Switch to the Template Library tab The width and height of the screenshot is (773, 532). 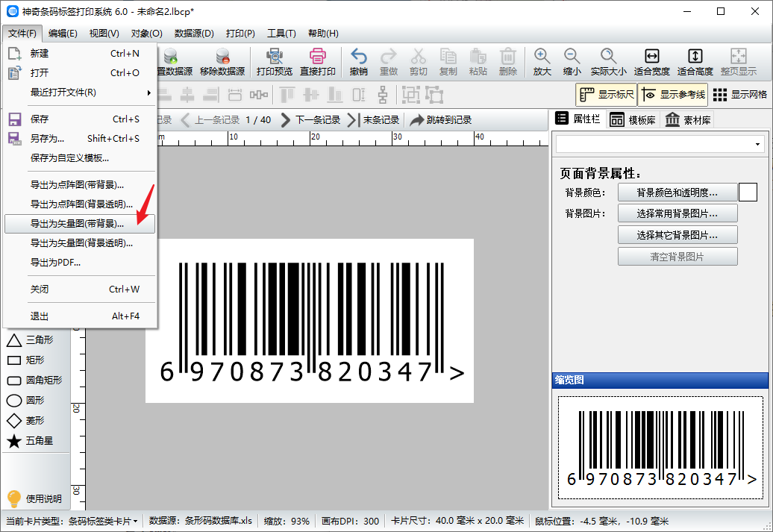pyautogui.click(x=633, y=120)
